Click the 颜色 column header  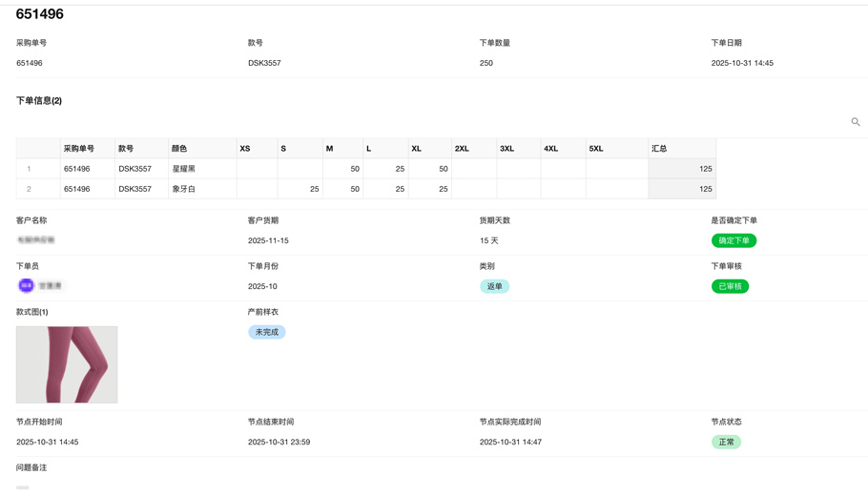[179, 149]
